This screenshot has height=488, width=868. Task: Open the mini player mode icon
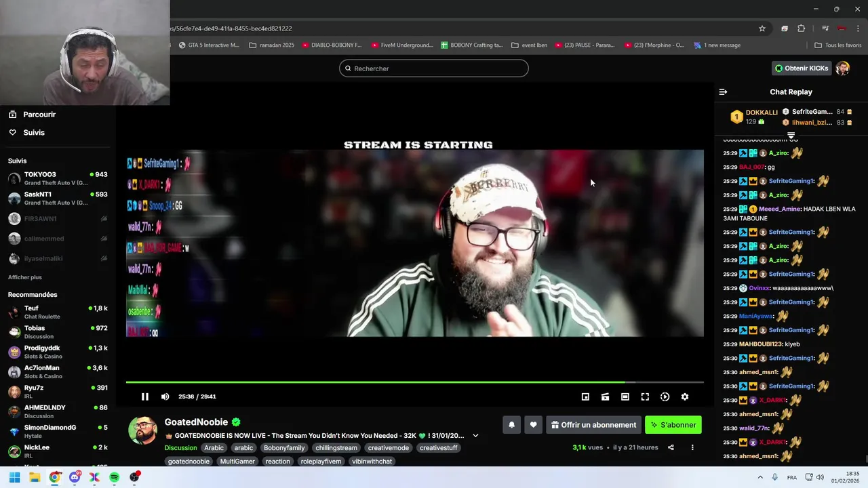click(585, 396)
